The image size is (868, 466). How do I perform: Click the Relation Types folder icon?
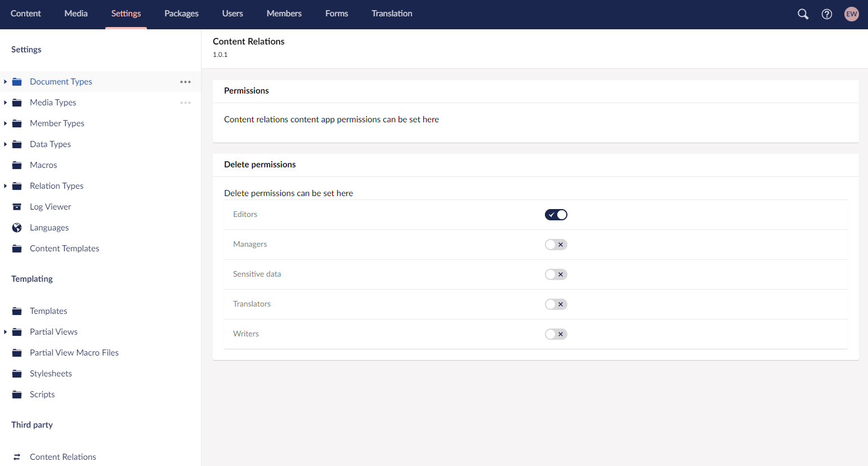point(17,186)
